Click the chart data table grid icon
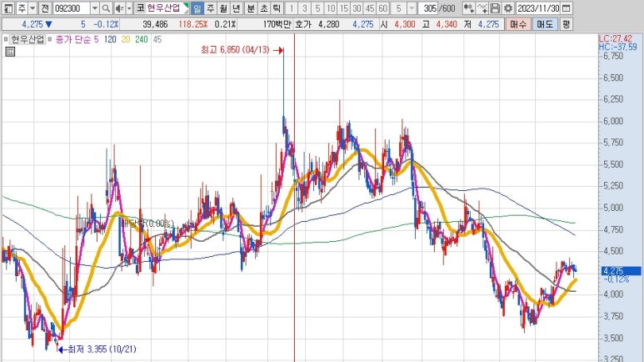The height and width of the screenshot is (362, 644). [x=10, y=52]
